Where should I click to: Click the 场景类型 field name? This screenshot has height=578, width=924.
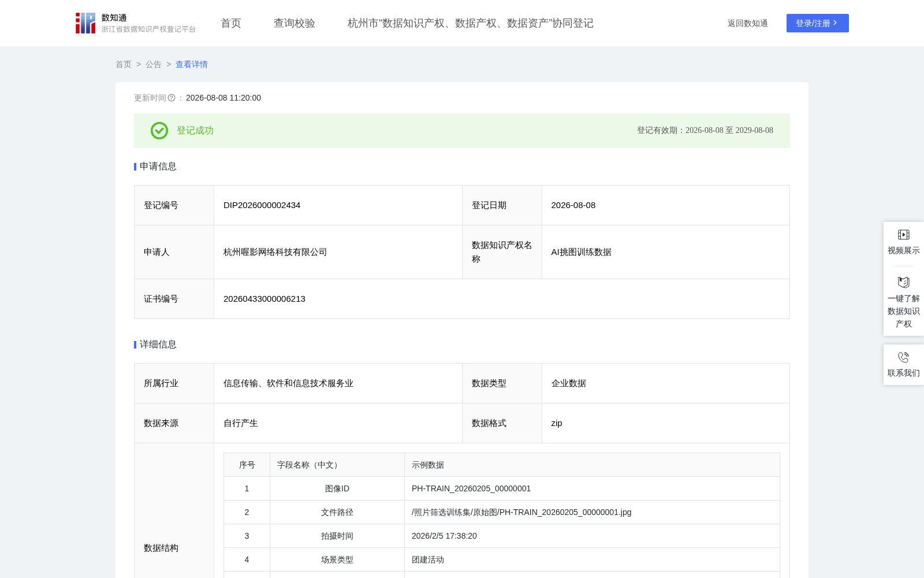[337, 560]
